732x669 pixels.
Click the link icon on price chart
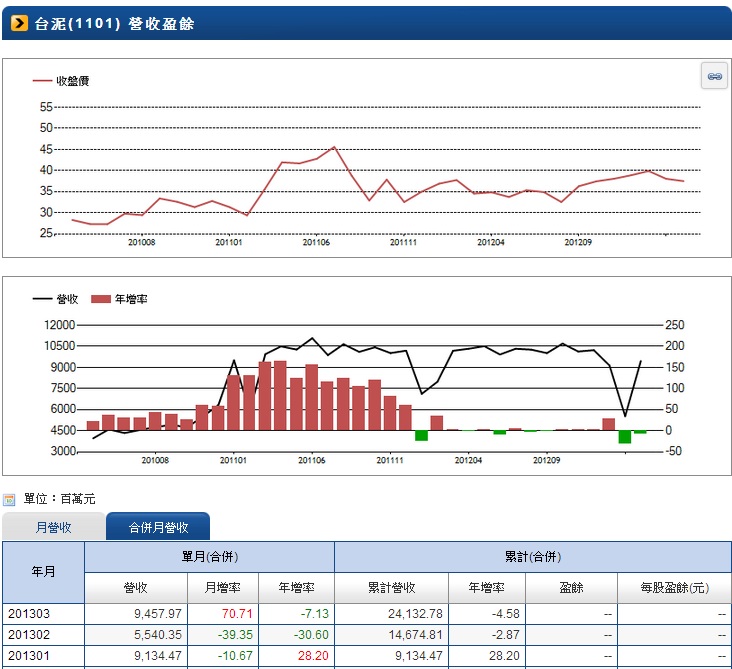tap(714, 76)
